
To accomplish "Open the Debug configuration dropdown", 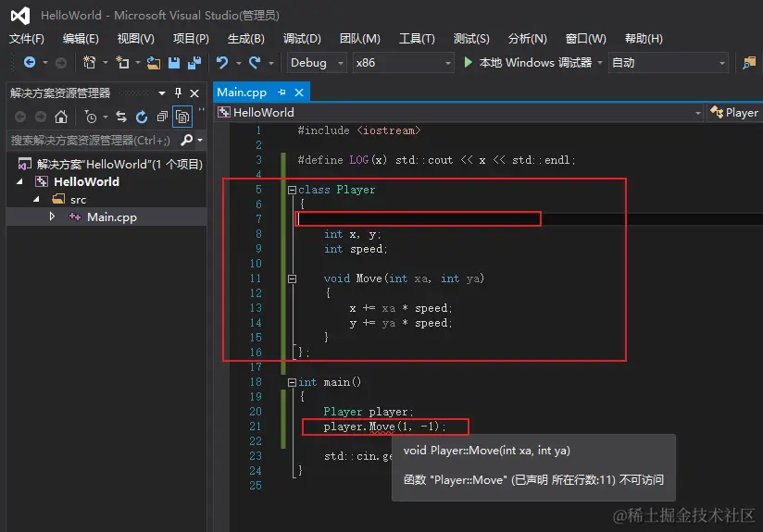I will 317,63.
